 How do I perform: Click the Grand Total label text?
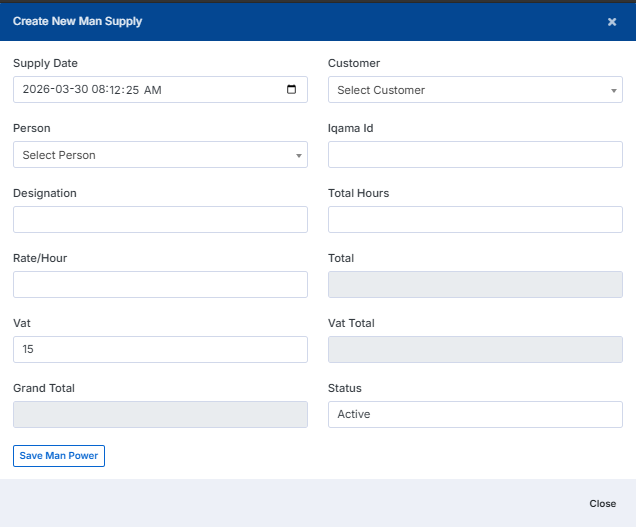tap(44, 388)
